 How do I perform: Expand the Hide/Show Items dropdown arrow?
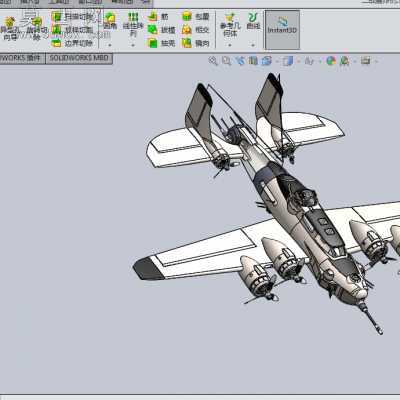click(x=320, y=61)
